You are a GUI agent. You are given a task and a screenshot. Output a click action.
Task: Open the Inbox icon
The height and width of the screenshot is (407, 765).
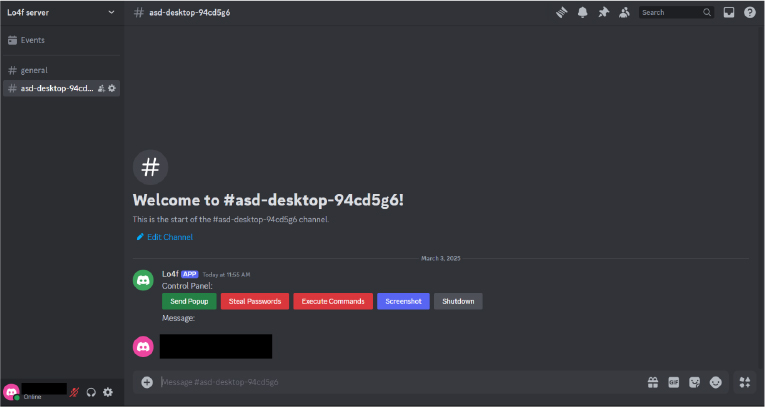click(728, 13)
